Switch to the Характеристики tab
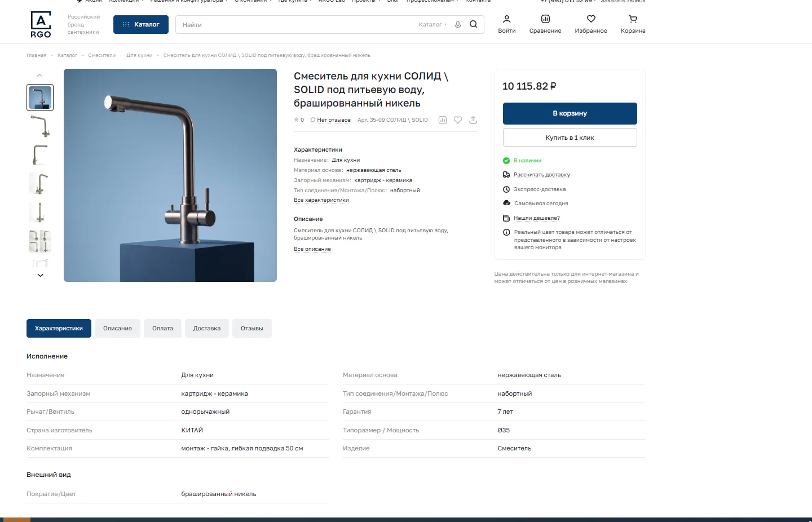 click(59, 328)
